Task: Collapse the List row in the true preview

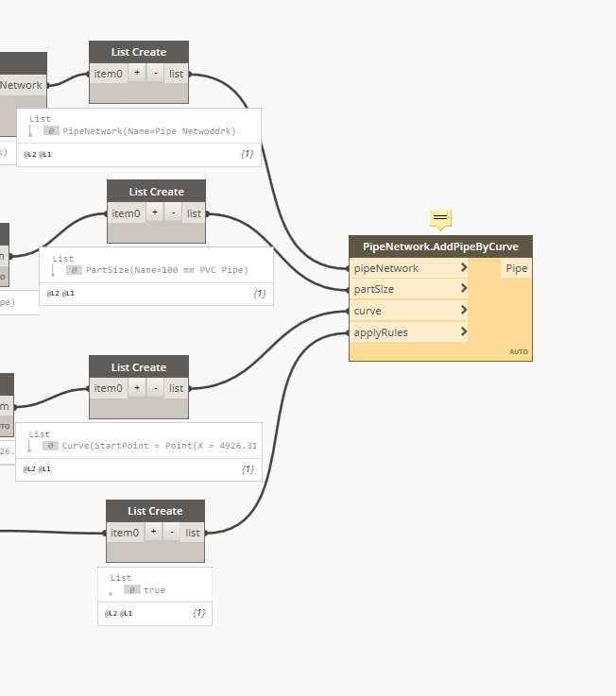Action: click(x=121, y=578)
